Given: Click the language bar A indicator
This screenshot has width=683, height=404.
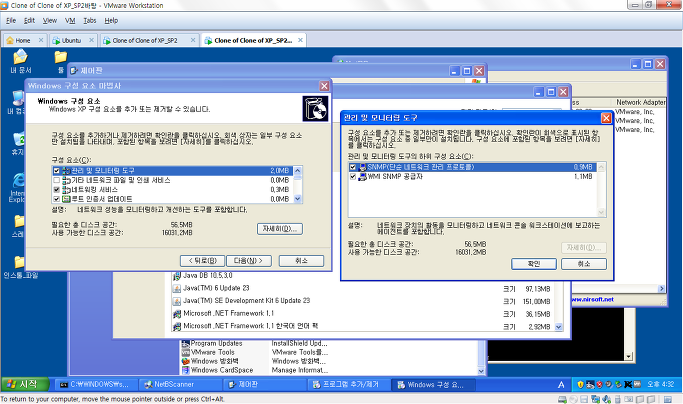Looking at the screenshot, I should point(561,385).
